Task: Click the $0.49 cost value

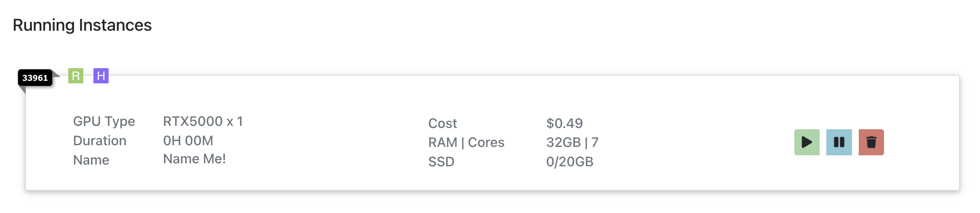Action: coord(565,123)
